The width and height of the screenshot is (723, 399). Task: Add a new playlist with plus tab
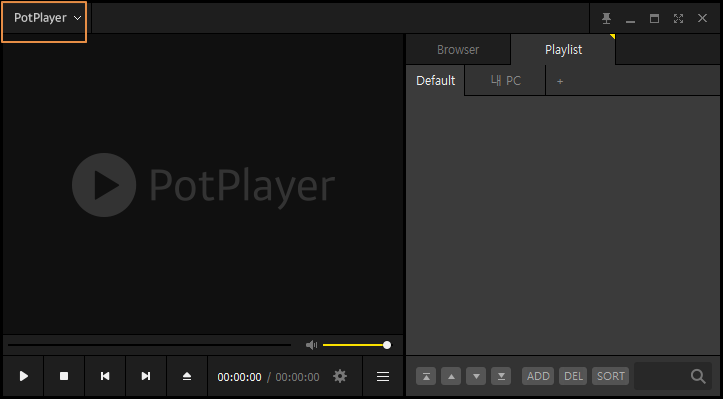(x=560, y=81)
